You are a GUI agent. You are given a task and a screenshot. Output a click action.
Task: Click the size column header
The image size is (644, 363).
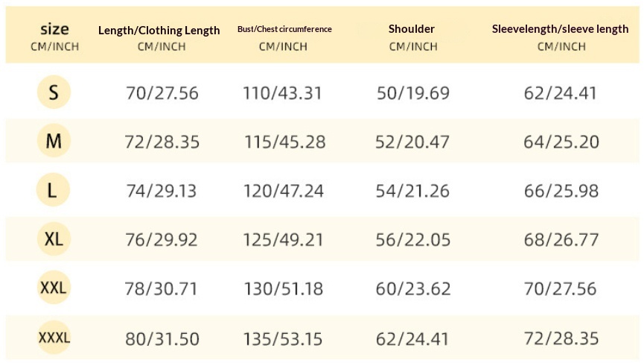54,30
